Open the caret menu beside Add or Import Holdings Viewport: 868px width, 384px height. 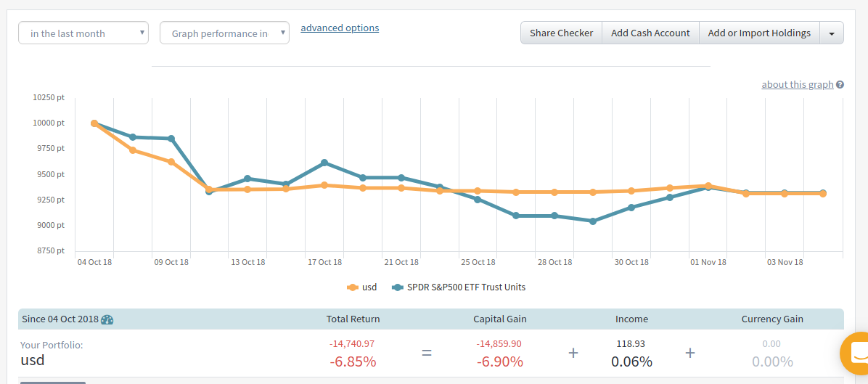click(x=832, y=33)
